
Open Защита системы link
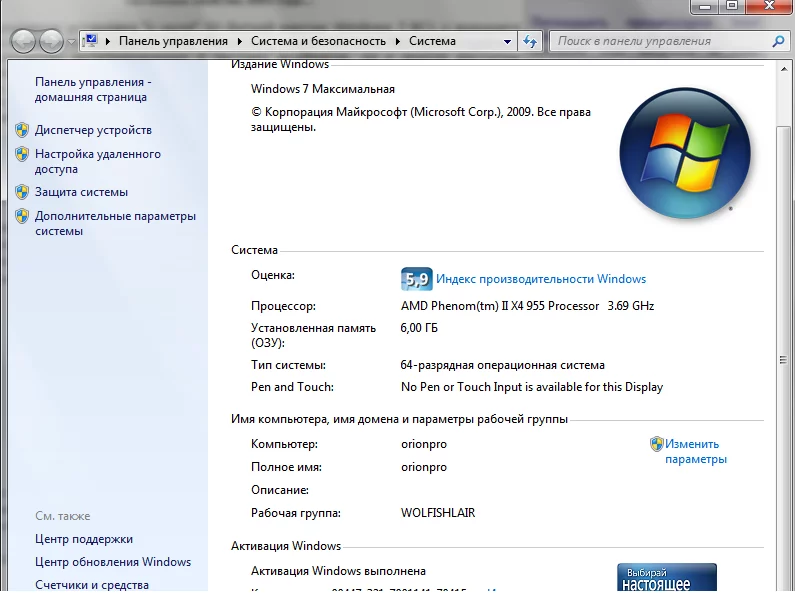[x=81, y=192]
